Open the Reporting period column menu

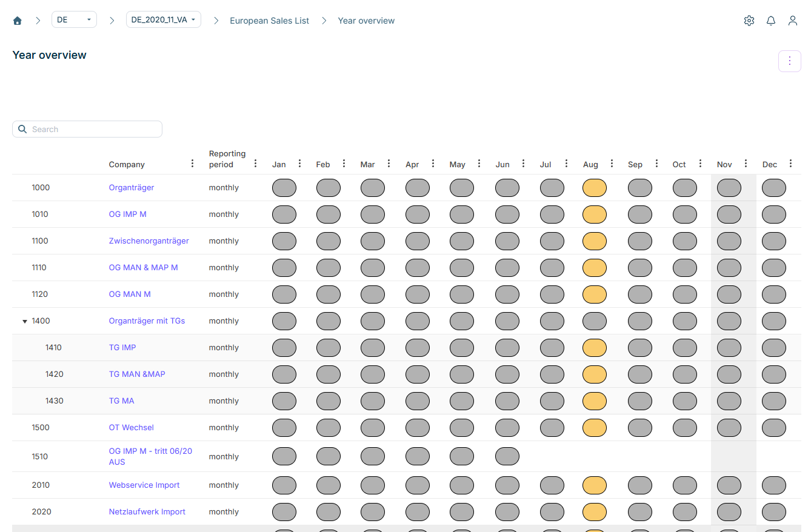[256, 164]
